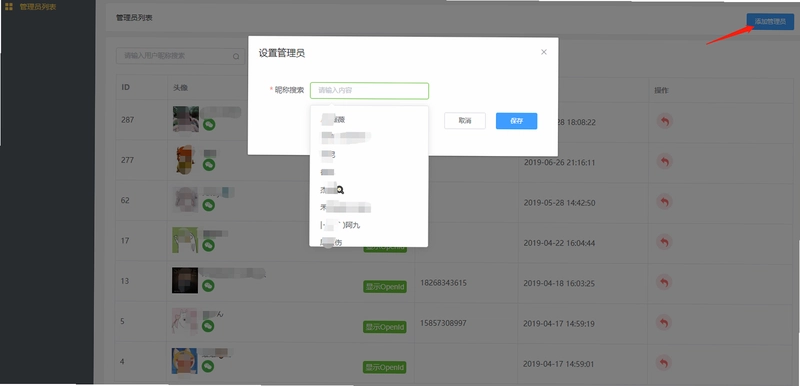Click the search magnifier icon
800x386 pixels.
[236, 57]
